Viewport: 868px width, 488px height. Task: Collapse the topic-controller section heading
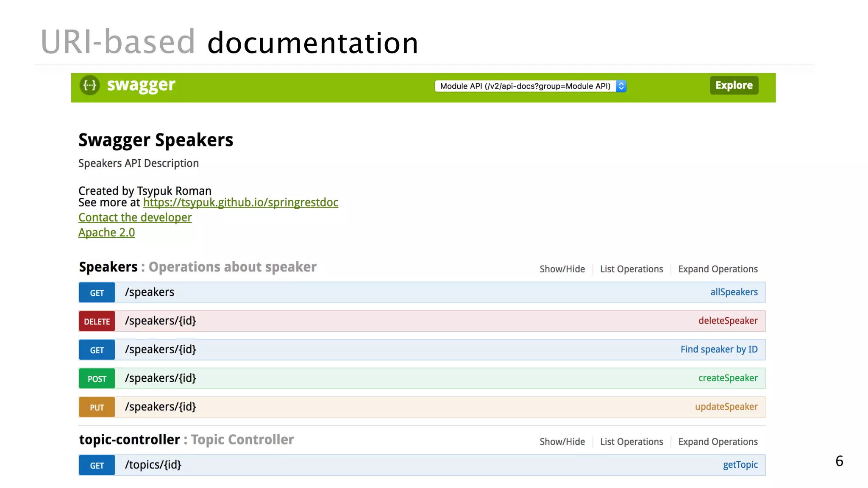[130, 440]
